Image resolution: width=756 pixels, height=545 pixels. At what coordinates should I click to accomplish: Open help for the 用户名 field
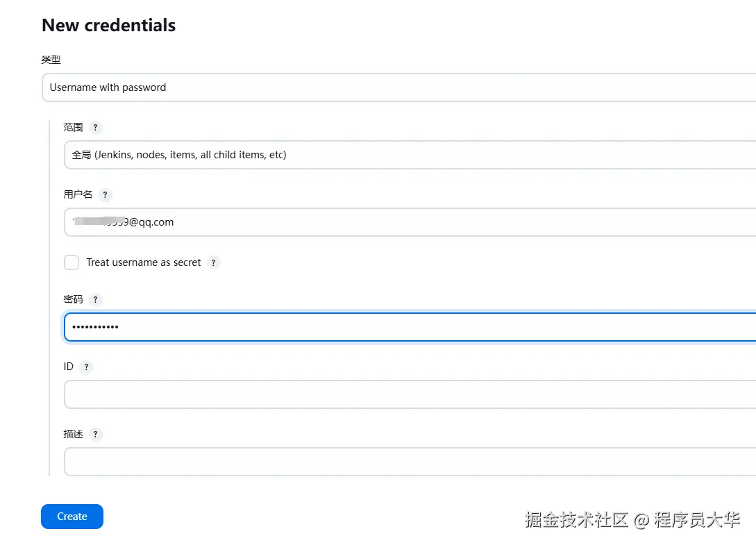106,195
